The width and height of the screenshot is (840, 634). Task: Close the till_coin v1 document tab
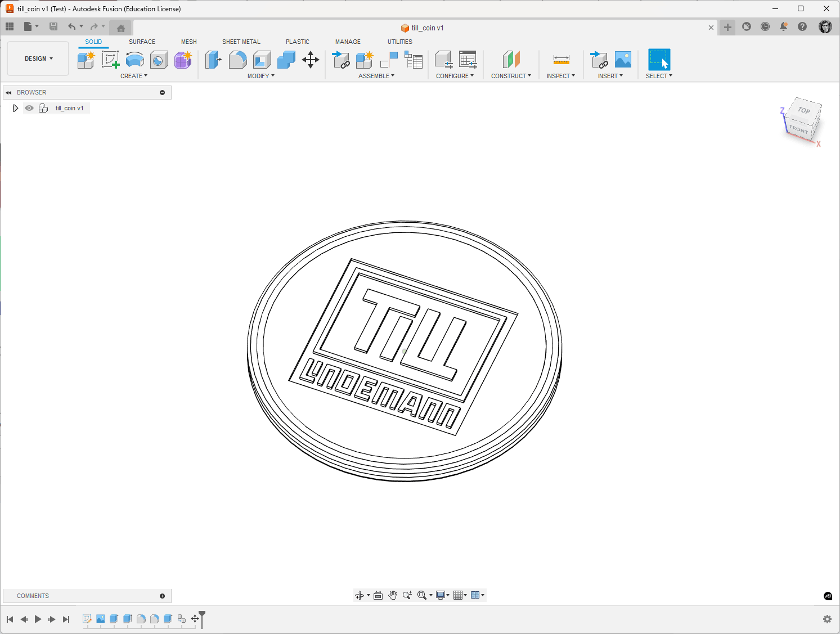coord(711,28)
